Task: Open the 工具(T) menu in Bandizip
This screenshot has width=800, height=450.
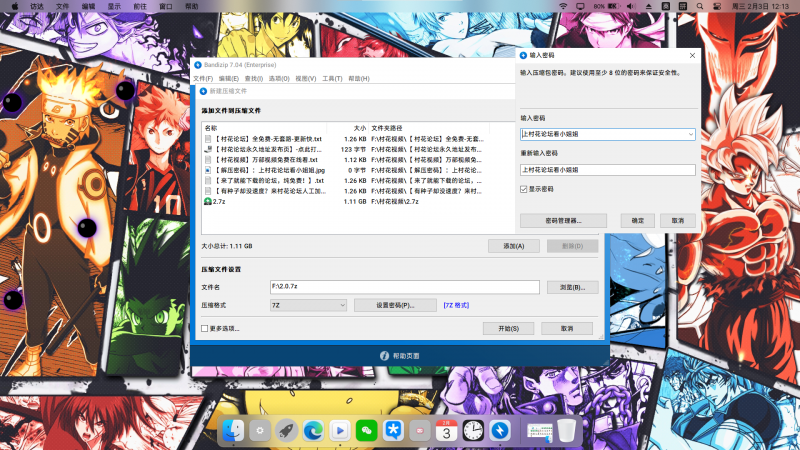Action: pos(332,78)
